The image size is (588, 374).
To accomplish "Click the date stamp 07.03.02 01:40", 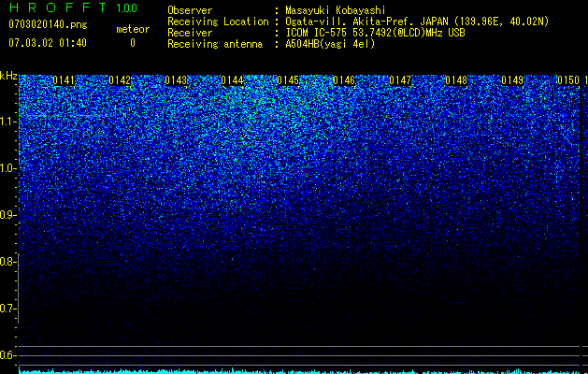I will point(48,43).
